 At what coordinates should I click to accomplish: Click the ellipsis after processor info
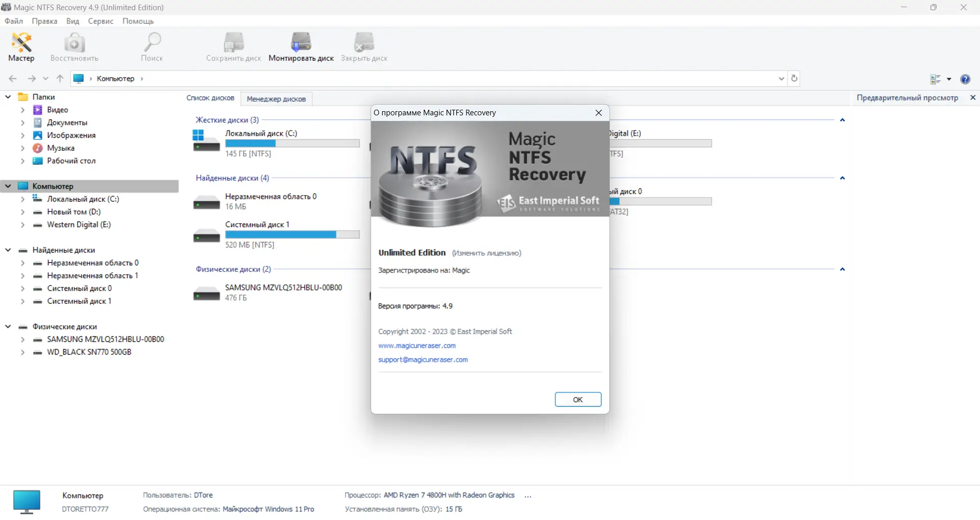pyautogui.click(x=528, y=496)
